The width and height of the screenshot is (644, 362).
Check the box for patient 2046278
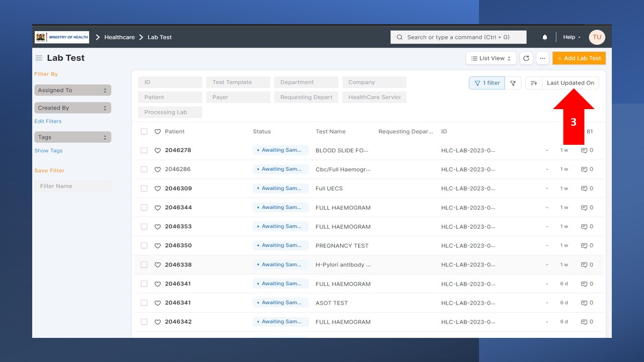pyautogui.click(x=144, y=150)
